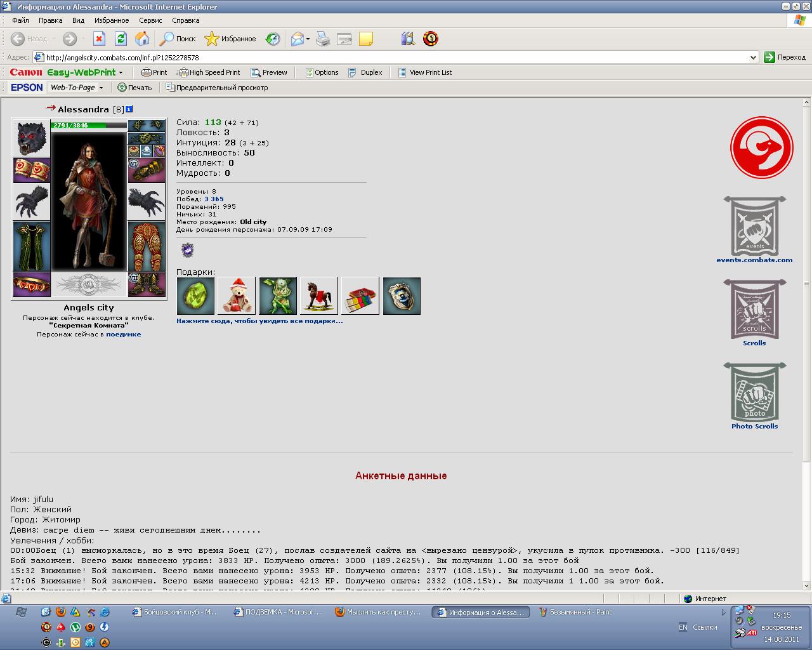Switch to ПОДЗЕМКА taskbar window

(277, 612)
